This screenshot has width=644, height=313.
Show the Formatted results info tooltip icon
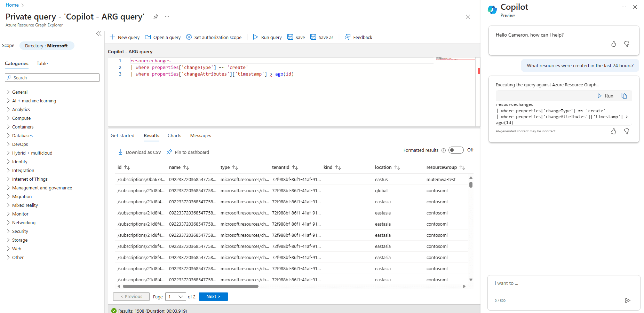444,150
